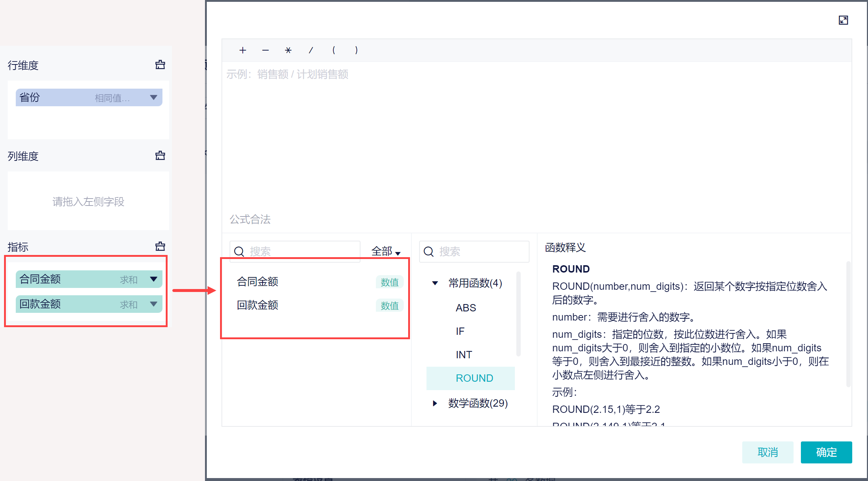
Task: Click the 取消 cancel button
Action: click(x=767, y=452)
